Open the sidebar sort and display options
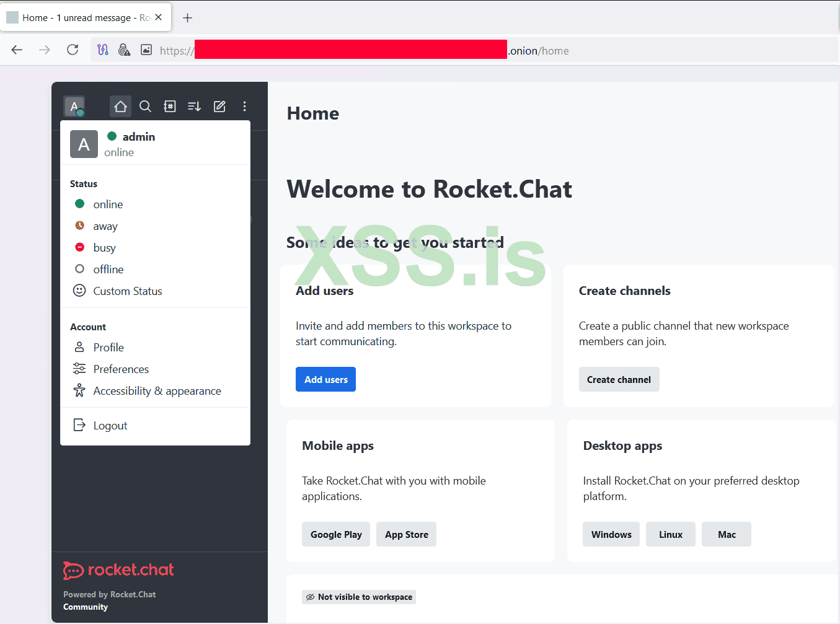This screenshot has width=840, height=624. 195,107
